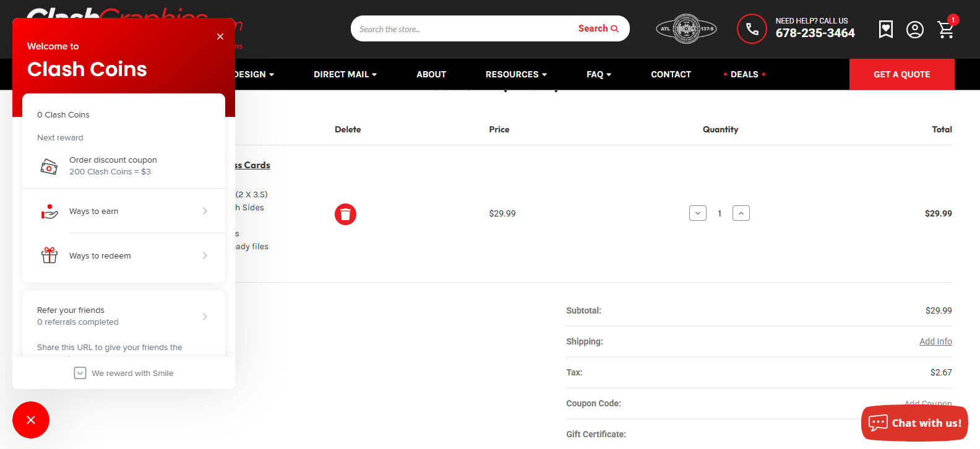Click the Order discount coupon reward text
This screenshot has width=980, height=449.
113,160
